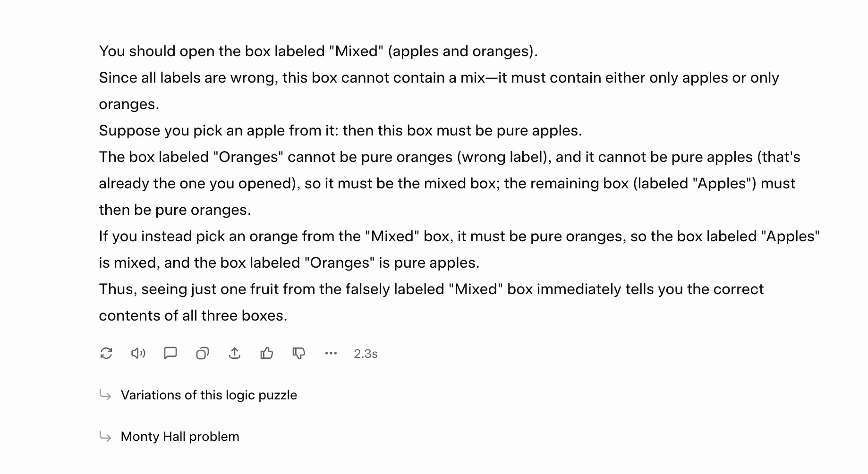The height and width of the screenshot is (474, 868).
Task: Select "Monty Hall problem" follow-up suggestion
Action: coord(180,436)
